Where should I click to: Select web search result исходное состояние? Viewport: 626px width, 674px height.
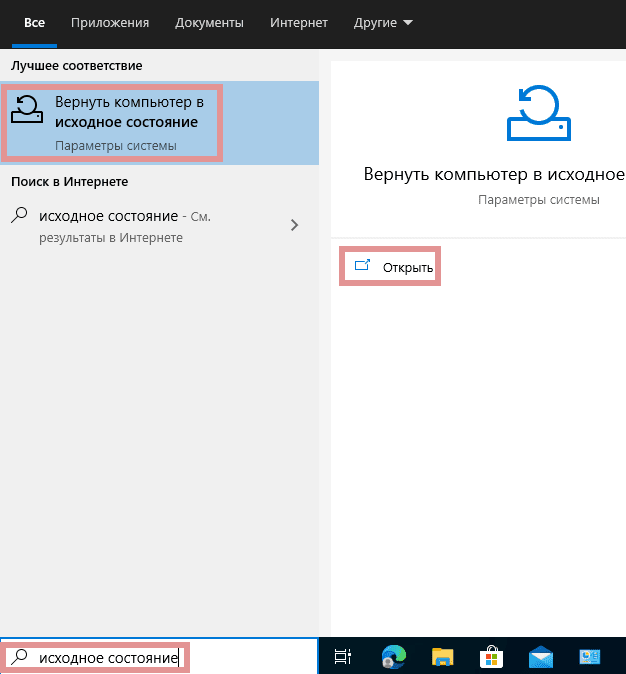click(159, 226)
